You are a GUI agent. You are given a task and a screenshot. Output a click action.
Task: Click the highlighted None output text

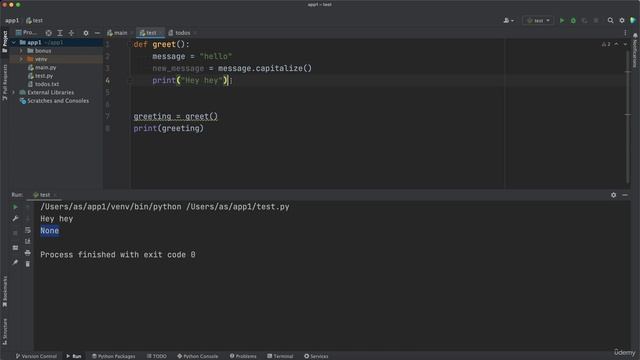[49, 231]
